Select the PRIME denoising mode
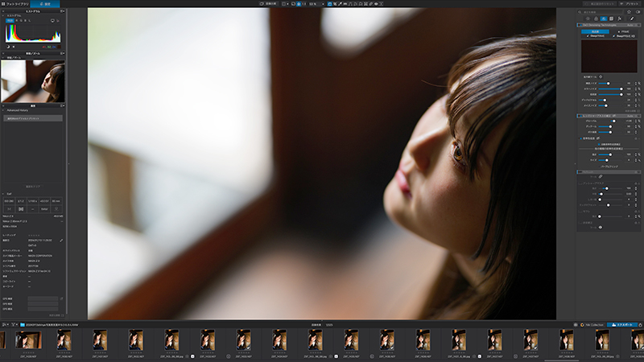Screen dimensions: 644x362 point(623,31)
